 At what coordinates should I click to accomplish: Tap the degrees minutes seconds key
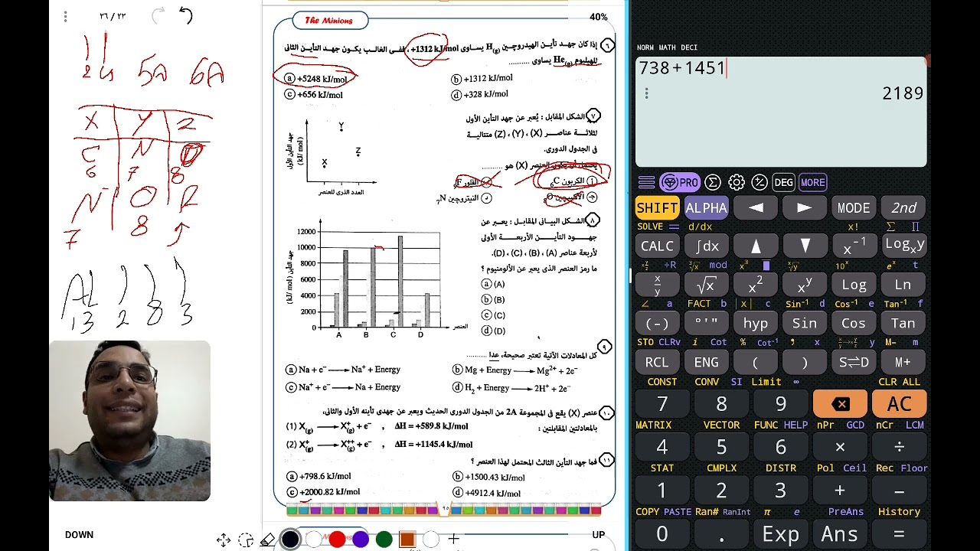[706, 324]
